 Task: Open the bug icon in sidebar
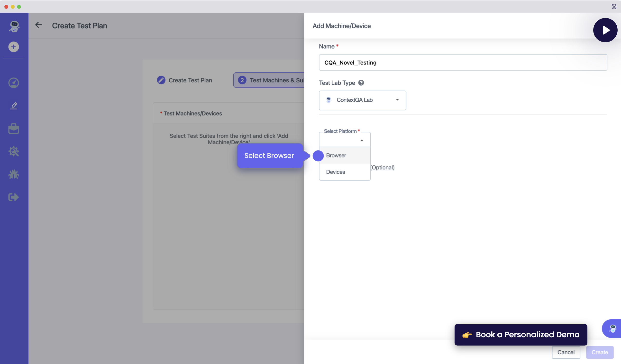[x=14, y=174]
